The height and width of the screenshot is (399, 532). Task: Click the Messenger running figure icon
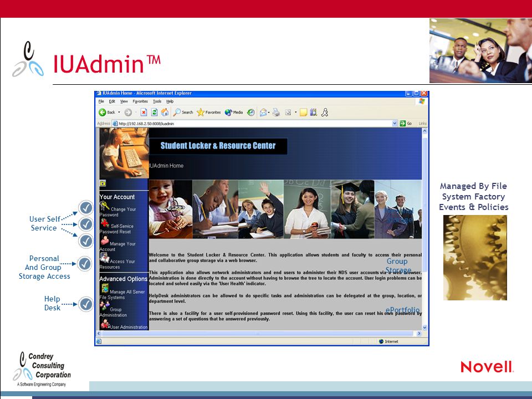[325, 112]
